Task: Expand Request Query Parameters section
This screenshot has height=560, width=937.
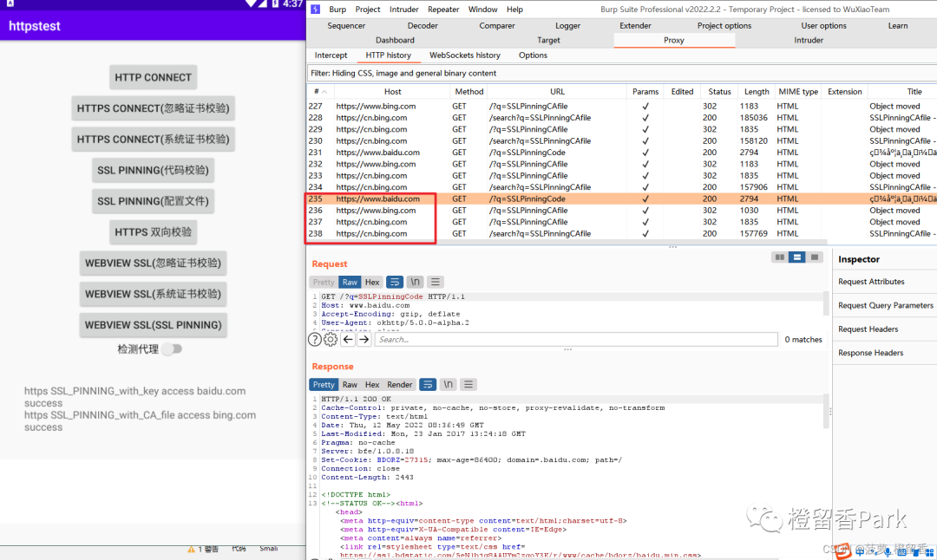Action: tap(885, 305)
